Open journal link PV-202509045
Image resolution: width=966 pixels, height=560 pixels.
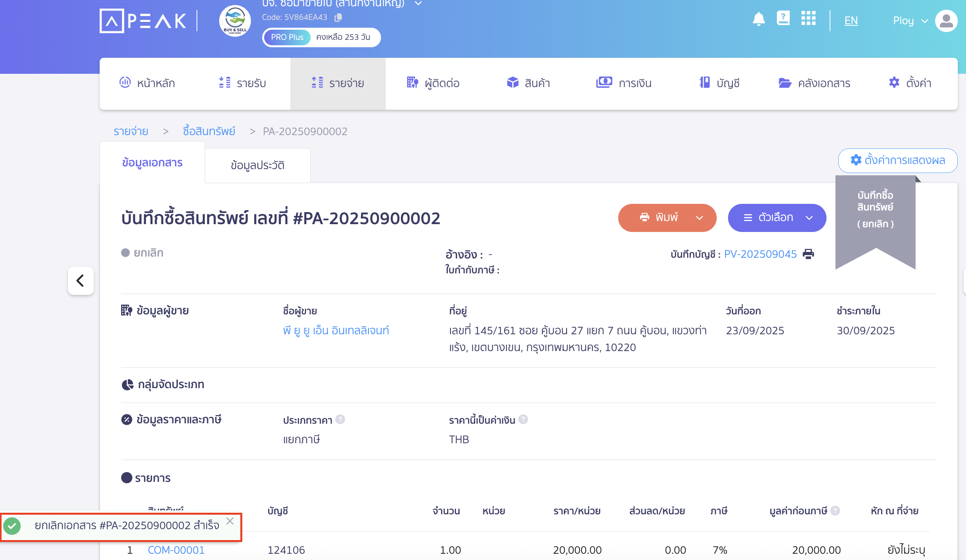760,254
